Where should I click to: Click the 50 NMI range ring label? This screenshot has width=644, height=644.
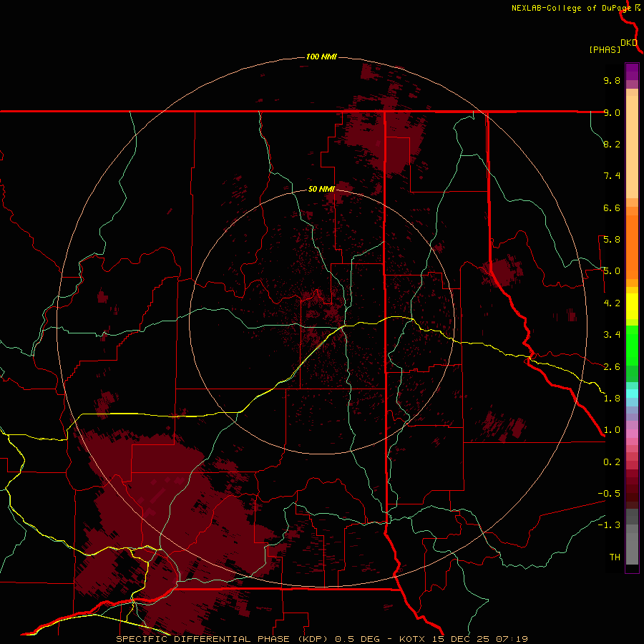[321, 189]
